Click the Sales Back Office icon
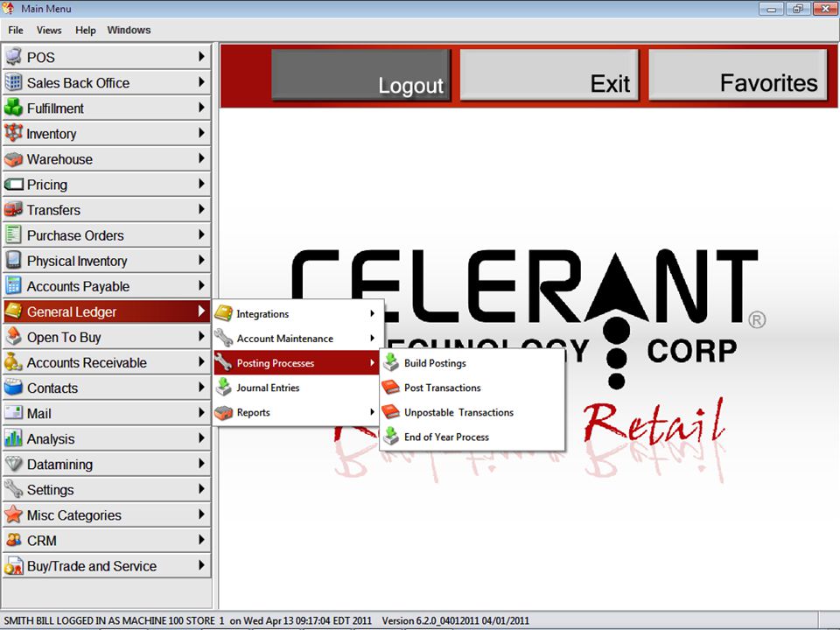The image size is (840, 630). (x=13, y=82)
